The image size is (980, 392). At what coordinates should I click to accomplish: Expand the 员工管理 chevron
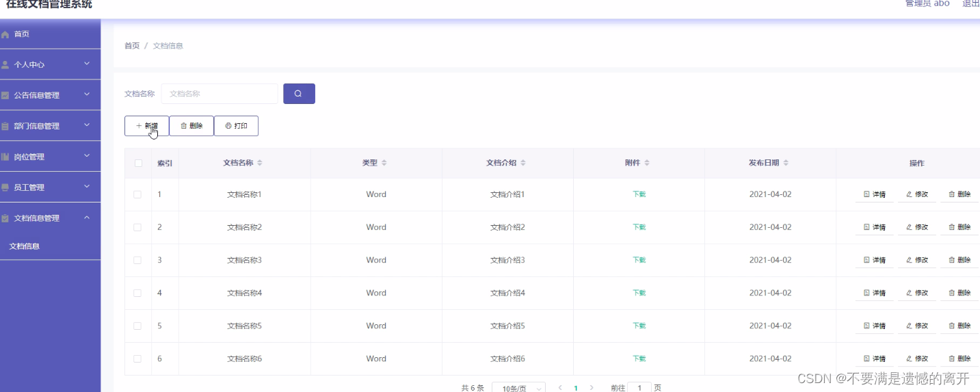[87, 187]
